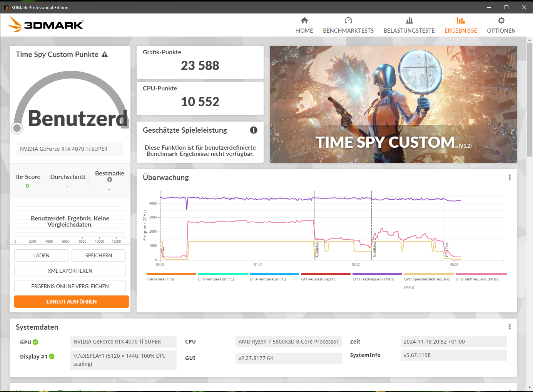The width and height of the screenshot is (533, 392).
Task: Click the vertical scrollbar thumb
Action: (530, 100)
